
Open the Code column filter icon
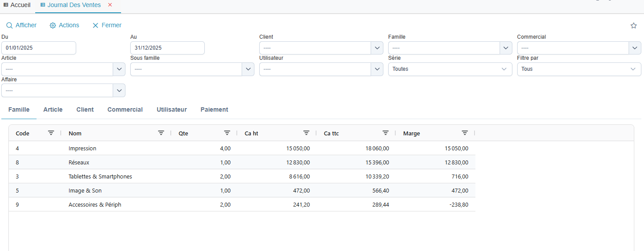tap(51, 133)
